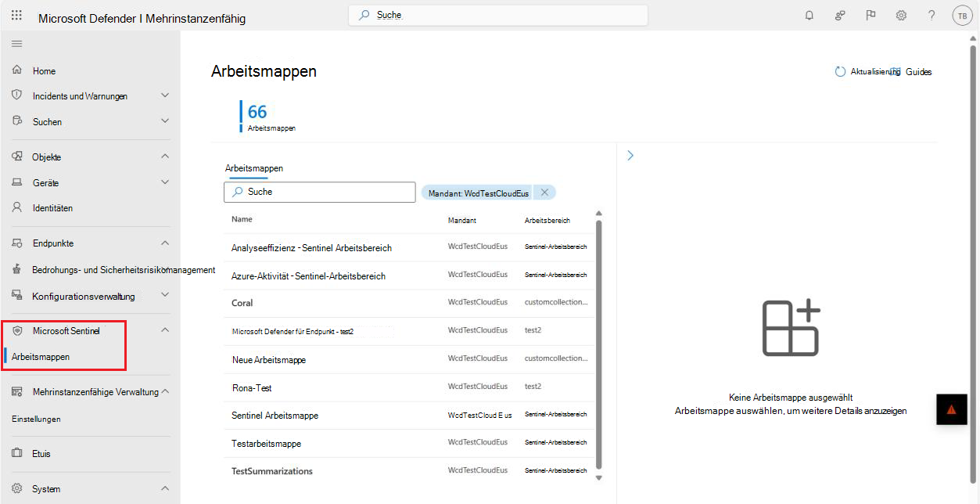Collapse the Microsoft Sentinel chevron
Image resolution: width=980 pixels, height=504 pixels.
coord(165,330)
